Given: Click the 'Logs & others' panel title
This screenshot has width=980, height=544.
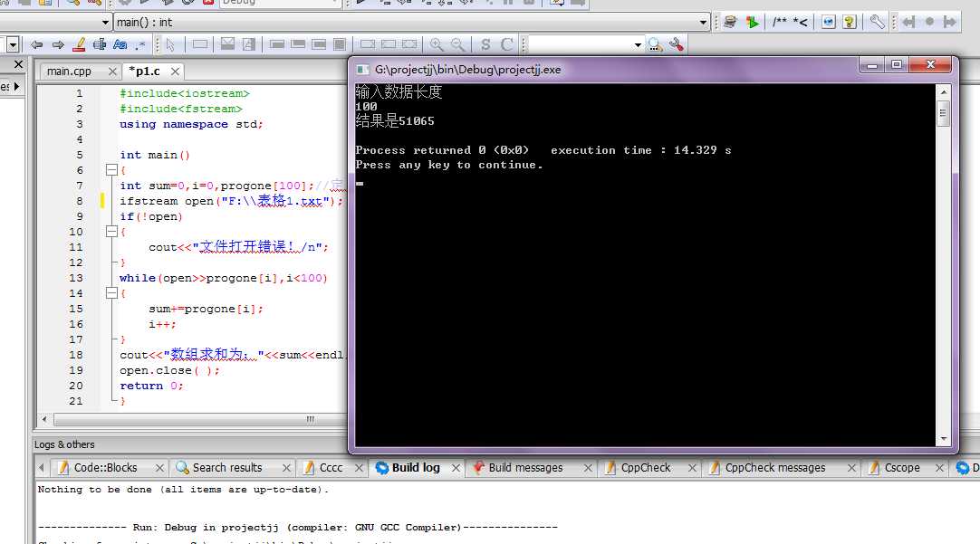Looking at the screenshot, I should 64,444.
